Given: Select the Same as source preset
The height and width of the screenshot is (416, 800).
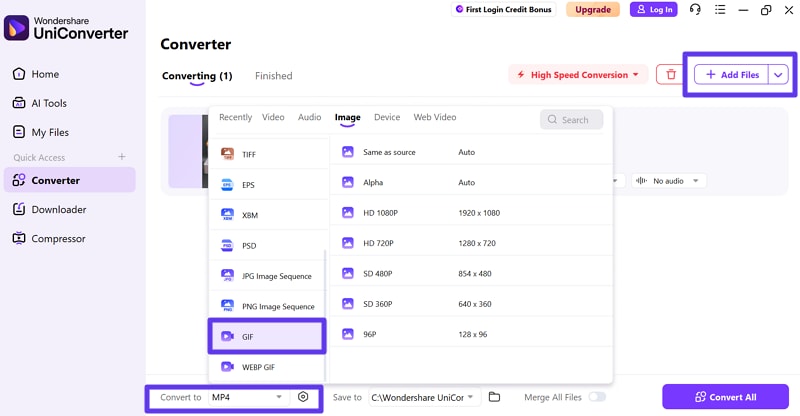Looking at the screenshot, I should [x=471, y=152].
